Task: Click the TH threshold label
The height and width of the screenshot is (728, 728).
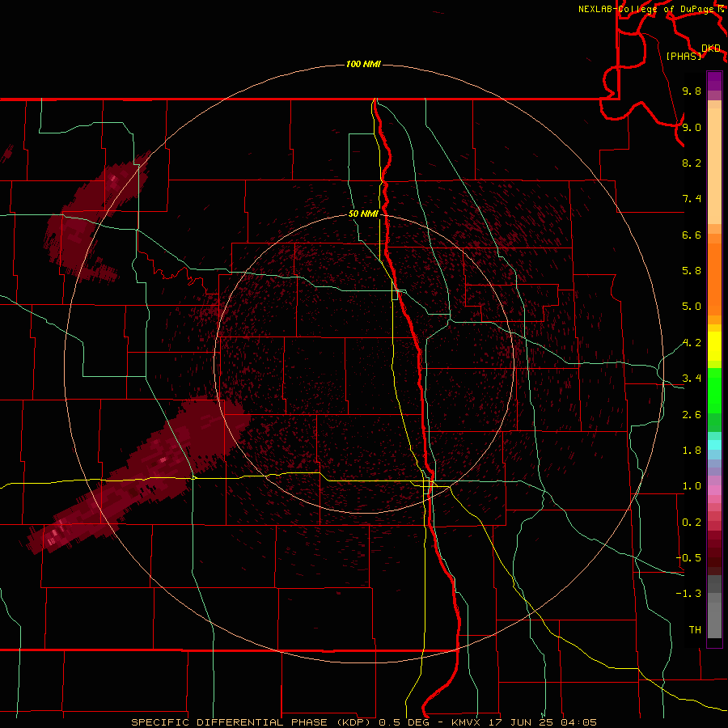Action: [695, 630]
